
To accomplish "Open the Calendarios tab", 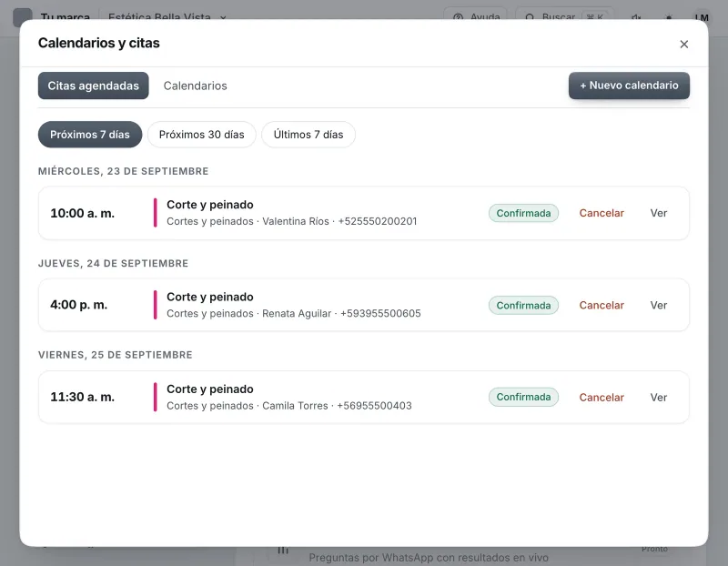I will pos(195,86).
